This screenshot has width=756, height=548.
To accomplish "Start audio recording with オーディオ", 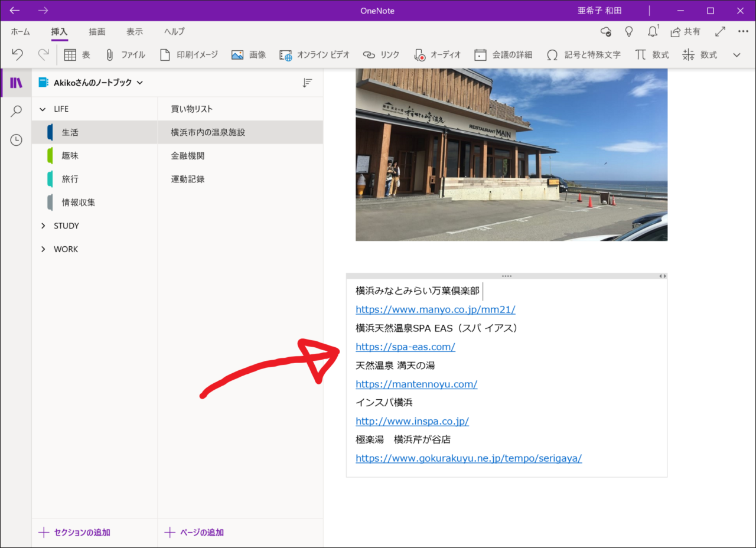I will [437, 55].
